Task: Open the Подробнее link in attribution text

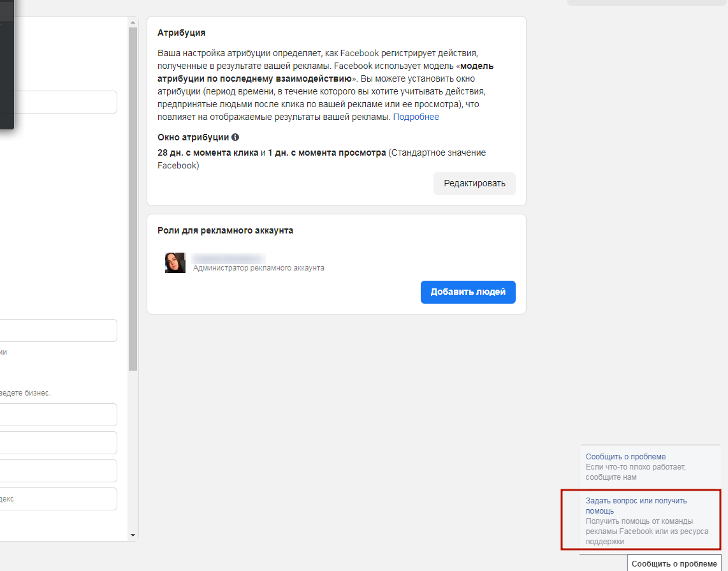Action: click(416, 117)
